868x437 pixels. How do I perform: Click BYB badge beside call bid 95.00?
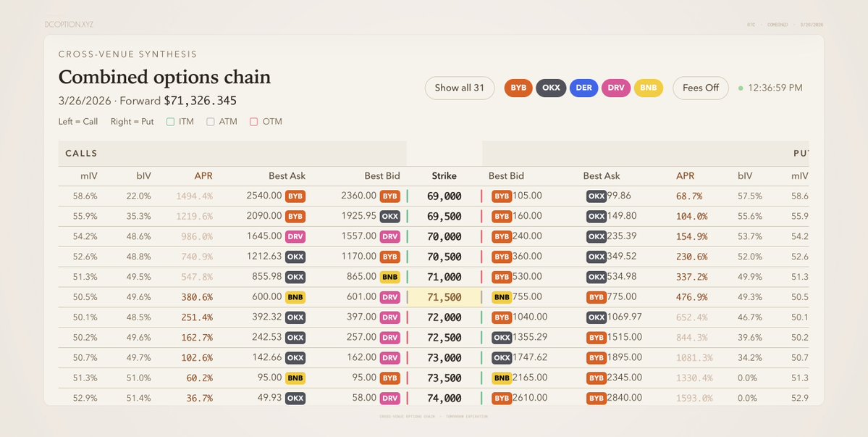tap(389, 378)
